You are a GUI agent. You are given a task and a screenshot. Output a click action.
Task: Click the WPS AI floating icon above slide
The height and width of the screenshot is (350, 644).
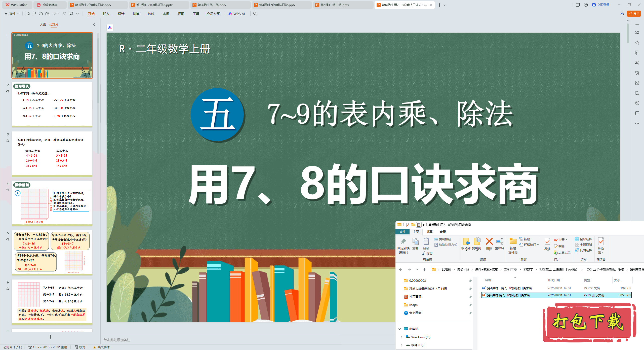tap(110, 28)
